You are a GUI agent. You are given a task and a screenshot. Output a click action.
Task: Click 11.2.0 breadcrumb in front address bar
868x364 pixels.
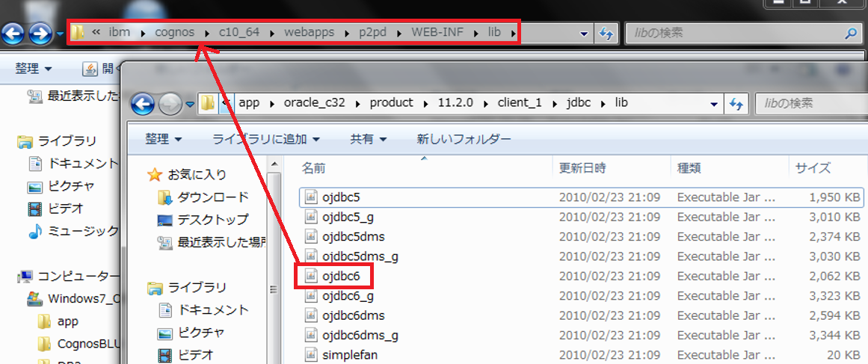[x=455, y=103]
